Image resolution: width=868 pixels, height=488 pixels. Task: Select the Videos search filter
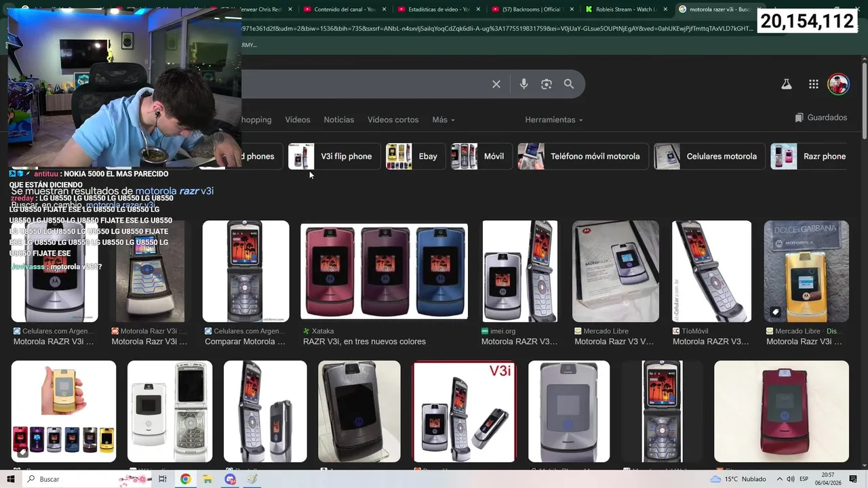298,119
